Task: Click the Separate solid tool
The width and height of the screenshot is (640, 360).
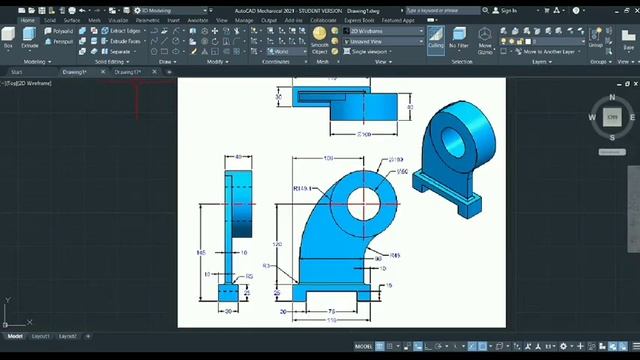Action: click(116, 52)
